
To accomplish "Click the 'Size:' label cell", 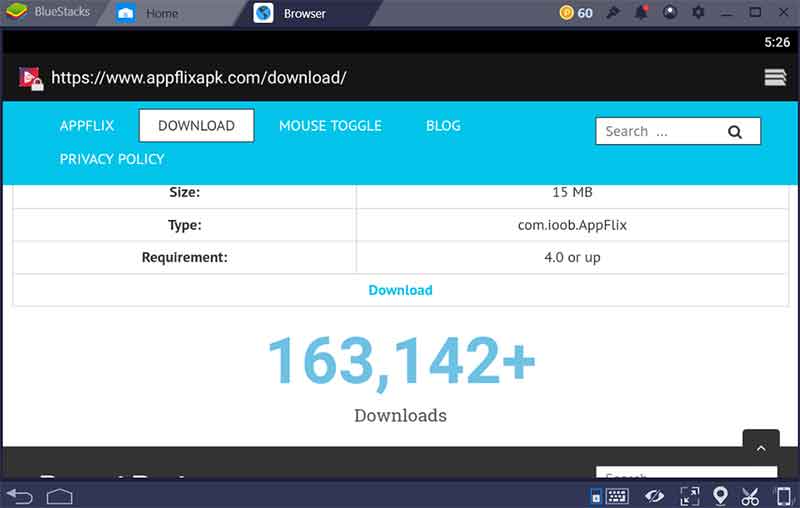I will [x=185, y=194].
